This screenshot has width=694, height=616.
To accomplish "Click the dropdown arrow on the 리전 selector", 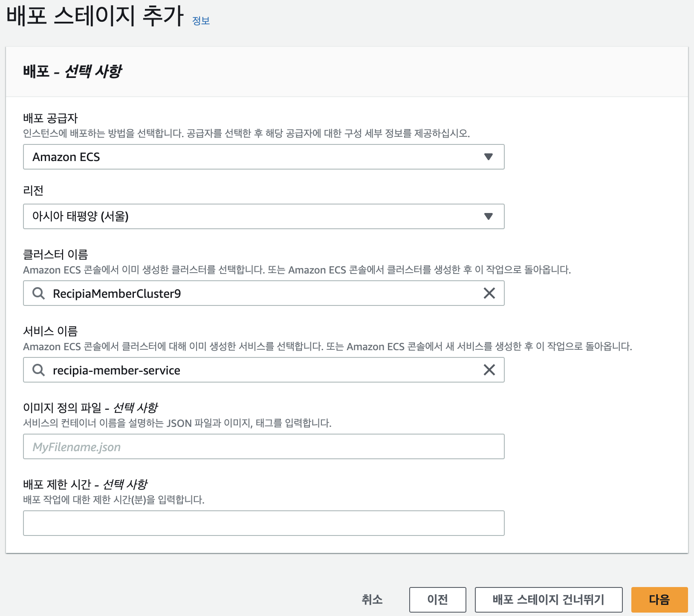I will pyautogui.click(x=489, y=216).
